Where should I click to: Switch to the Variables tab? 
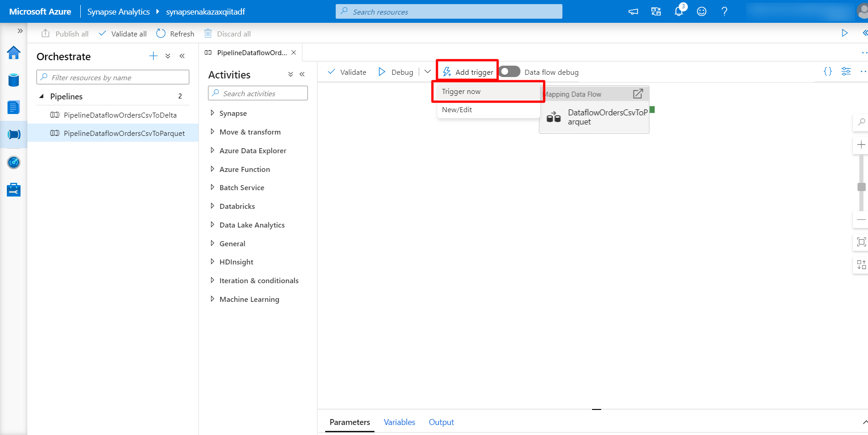pos(400,422)
